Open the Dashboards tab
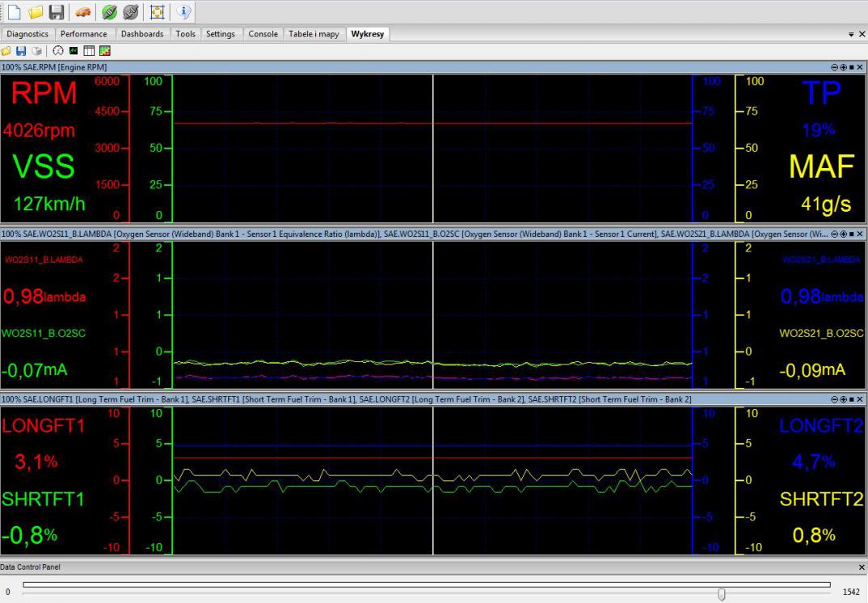This screenshot has width=868, height=603. [x=142, y=34]
